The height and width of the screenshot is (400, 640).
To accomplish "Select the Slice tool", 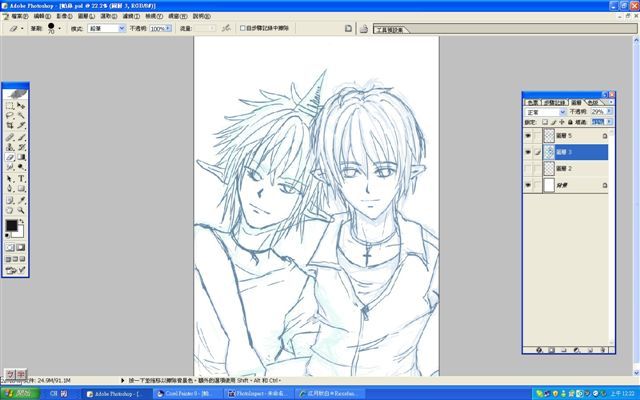I will click(21, 125).
